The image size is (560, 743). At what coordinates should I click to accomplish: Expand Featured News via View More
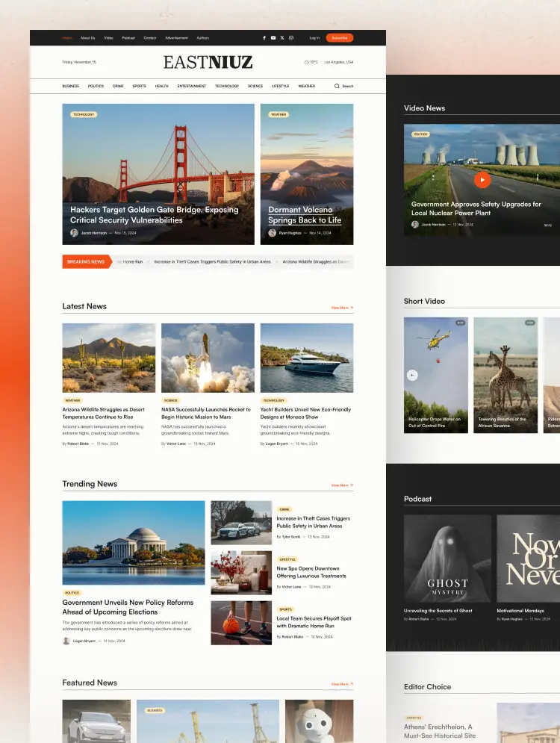[x=342, y=684]
